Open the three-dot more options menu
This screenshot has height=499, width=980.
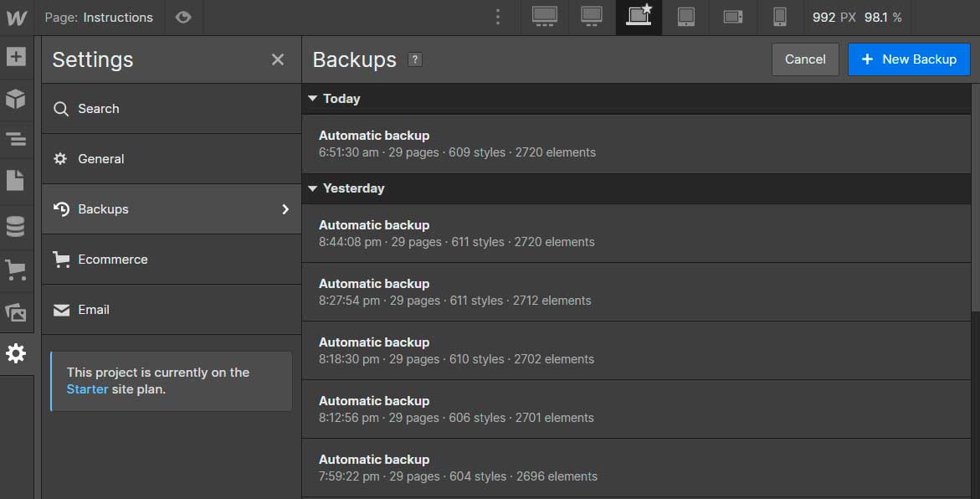[x=498, y=18]
